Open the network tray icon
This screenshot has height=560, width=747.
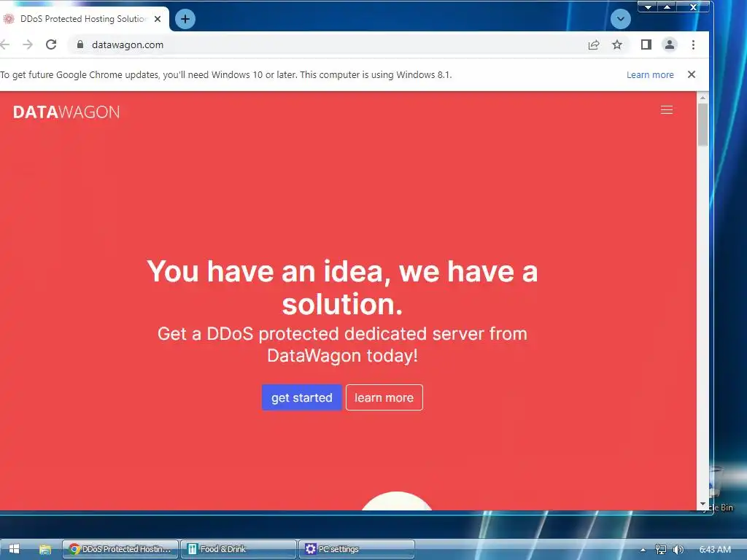point(660,550)
